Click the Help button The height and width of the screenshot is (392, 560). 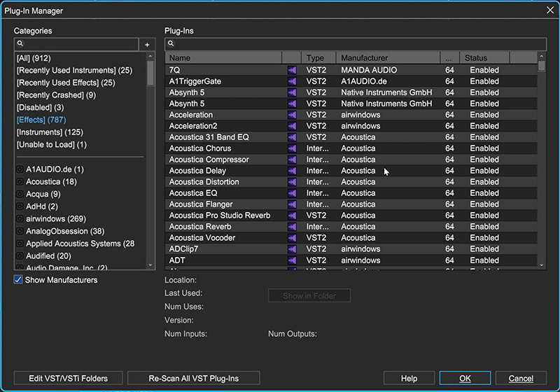click(409, 379)
